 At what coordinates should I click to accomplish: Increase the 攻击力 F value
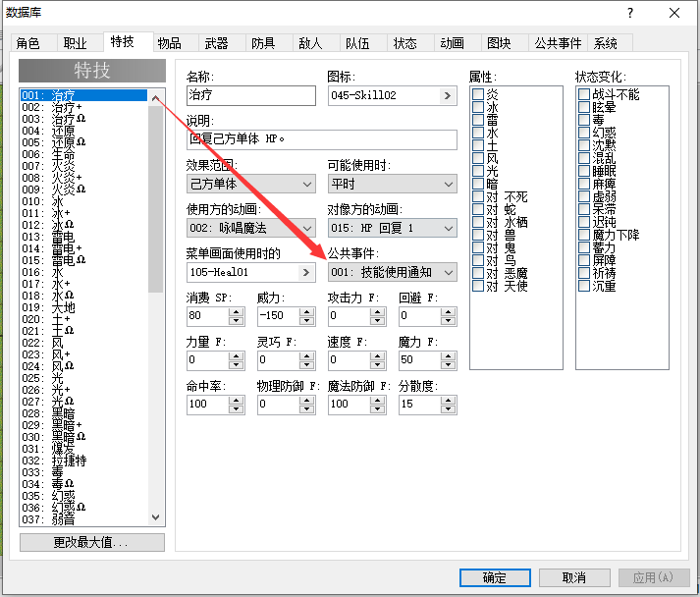[x=378, y=311]
